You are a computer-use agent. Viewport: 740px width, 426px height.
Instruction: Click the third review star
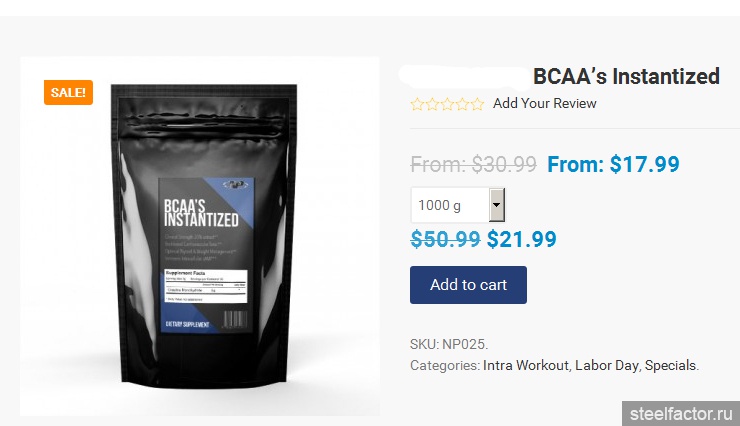(447, 104)
